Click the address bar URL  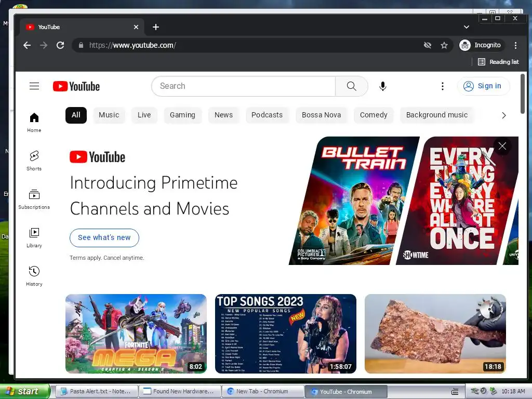(132, 45)
